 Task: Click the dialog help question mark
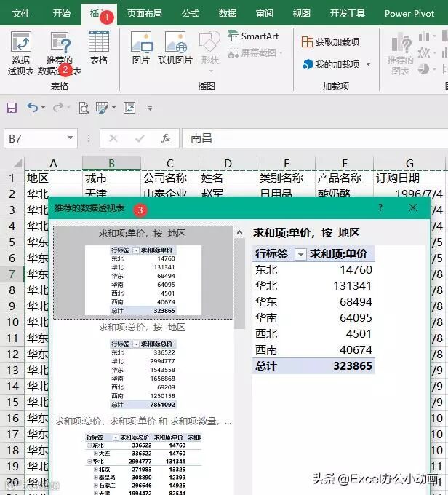click(x=380, y=207)
